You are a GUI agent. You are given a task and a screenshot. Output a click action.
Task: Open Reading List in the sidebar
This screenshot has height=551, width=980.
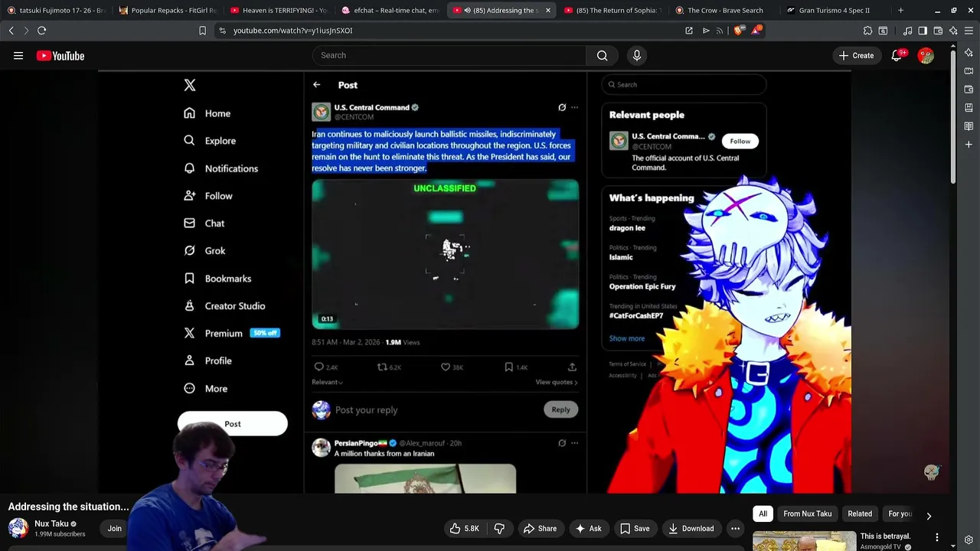point(969,126)
